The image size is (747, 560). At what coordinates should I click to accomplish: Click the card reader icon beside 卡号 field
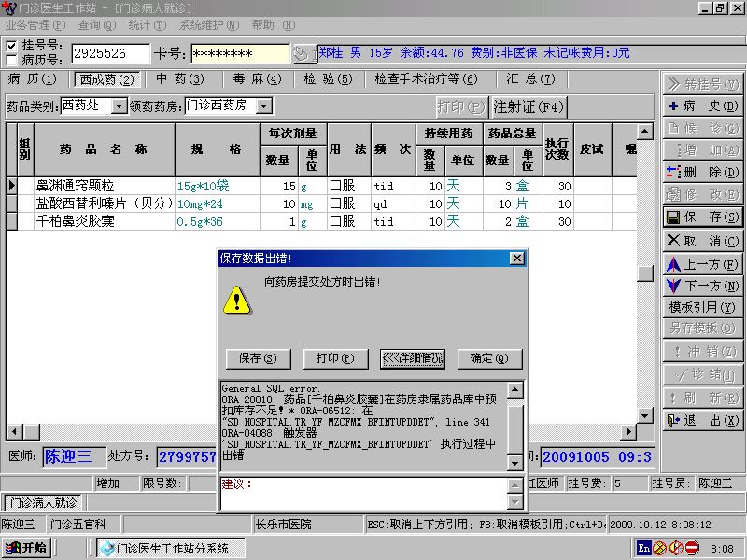tap(303, 54)
